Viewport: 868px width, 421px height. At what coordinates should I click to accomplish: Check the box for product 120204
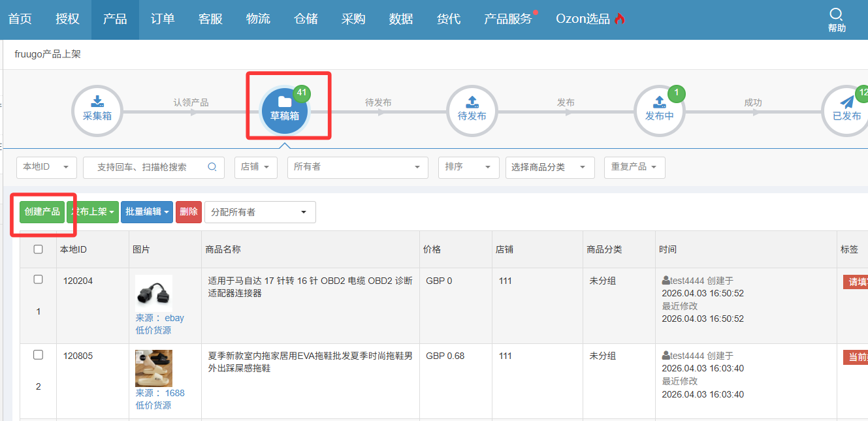[38, 279]
